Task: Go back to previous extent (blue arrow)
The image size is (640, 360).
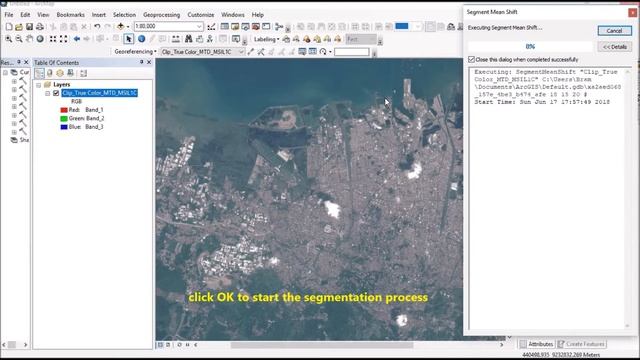Action: (77, 39)
